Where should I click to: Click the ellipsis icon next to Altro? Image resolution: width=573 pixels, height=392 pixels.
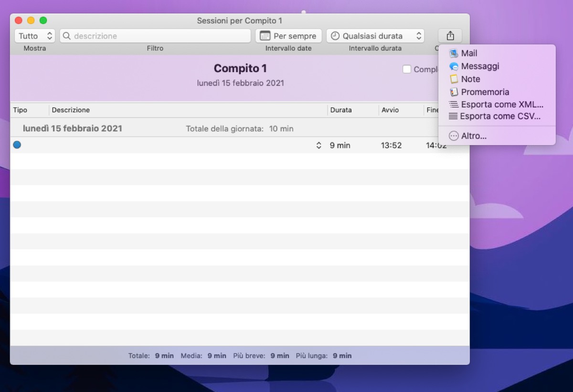point(454,136)
